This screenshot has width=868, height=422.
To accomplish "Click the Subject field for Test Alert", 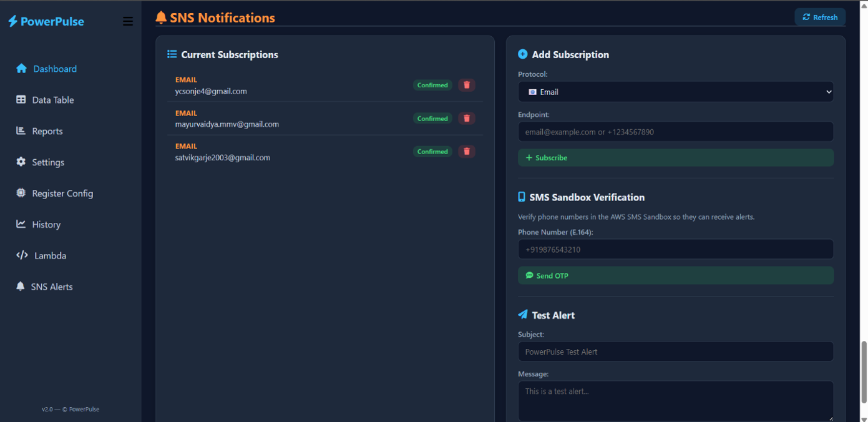I will [x=676, y=351].
